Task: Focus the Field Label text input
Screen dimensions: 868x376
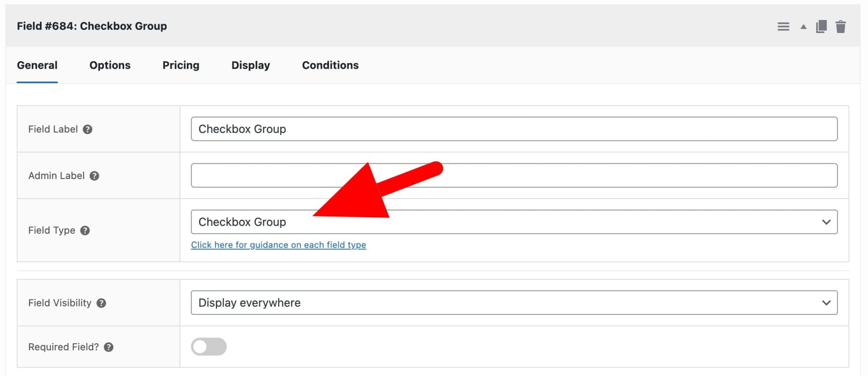Action: point(514,129)
